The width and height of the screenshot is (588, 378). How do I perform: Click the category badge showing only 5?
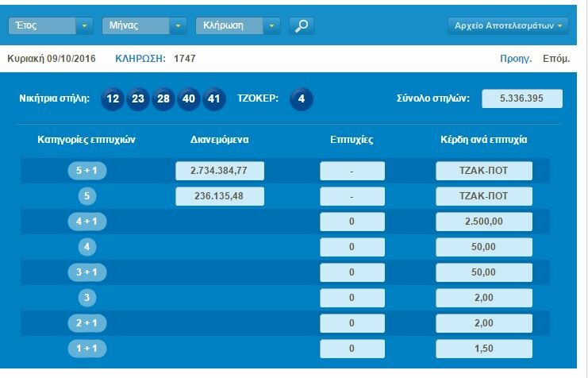tap(87, 196)
